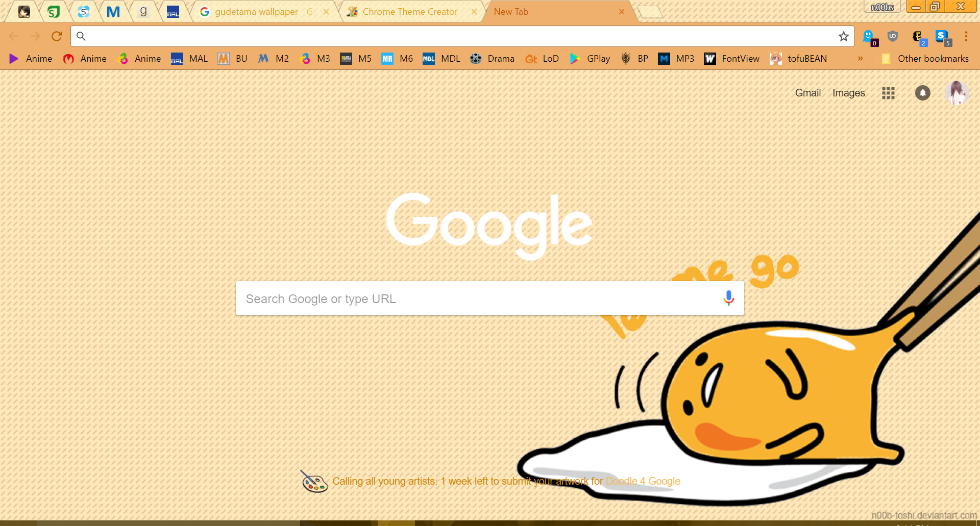Open the Ghostery extension icon

click(869, 37)
